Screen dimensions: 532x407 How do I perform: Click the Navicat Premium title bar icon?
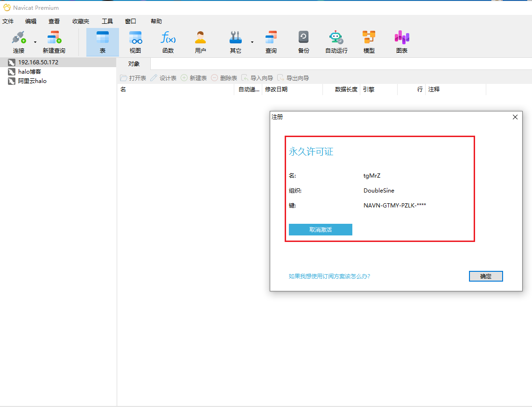click(7, 7)
